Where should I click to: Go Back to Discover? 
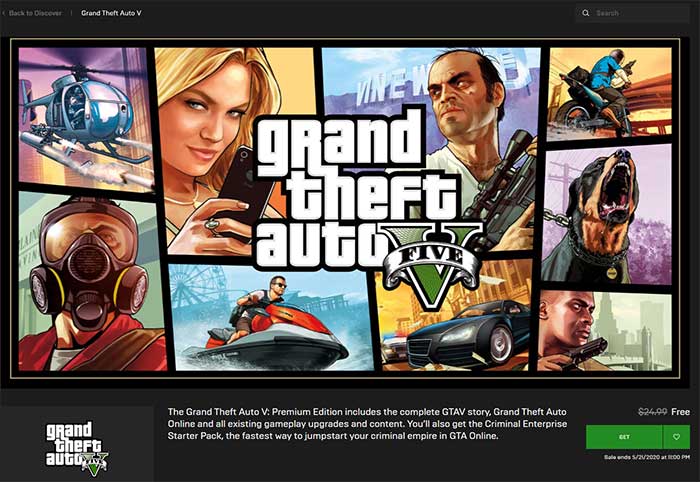pos(35,13)
